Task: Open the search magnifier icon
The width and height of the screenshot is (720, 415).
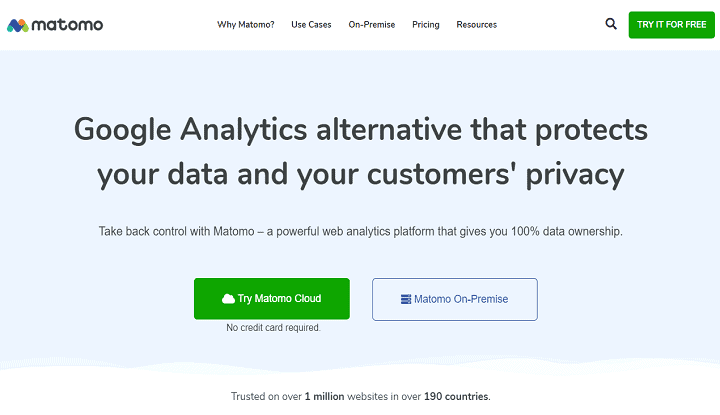Action: (611, 23)
